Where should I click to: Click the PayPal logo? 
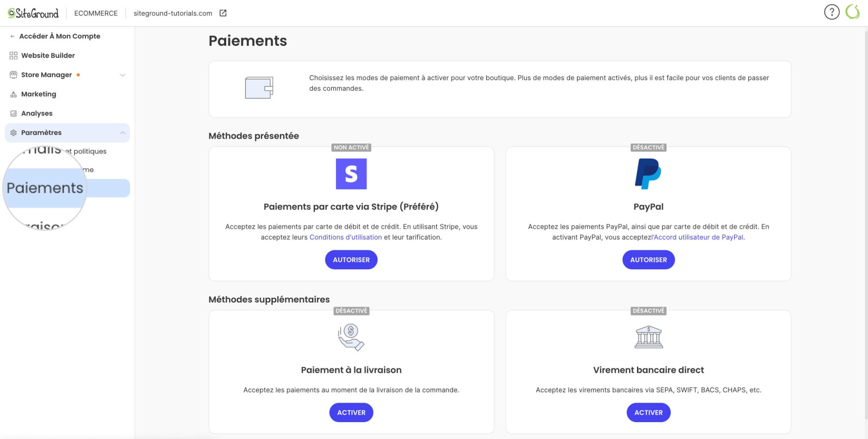click(x=648, y=174)
